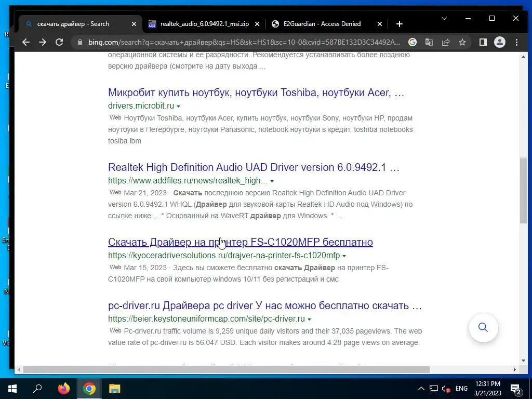Click the Chrome taskbar icon
The width and height of the screenshot is (532, 399).
point(89,389)
